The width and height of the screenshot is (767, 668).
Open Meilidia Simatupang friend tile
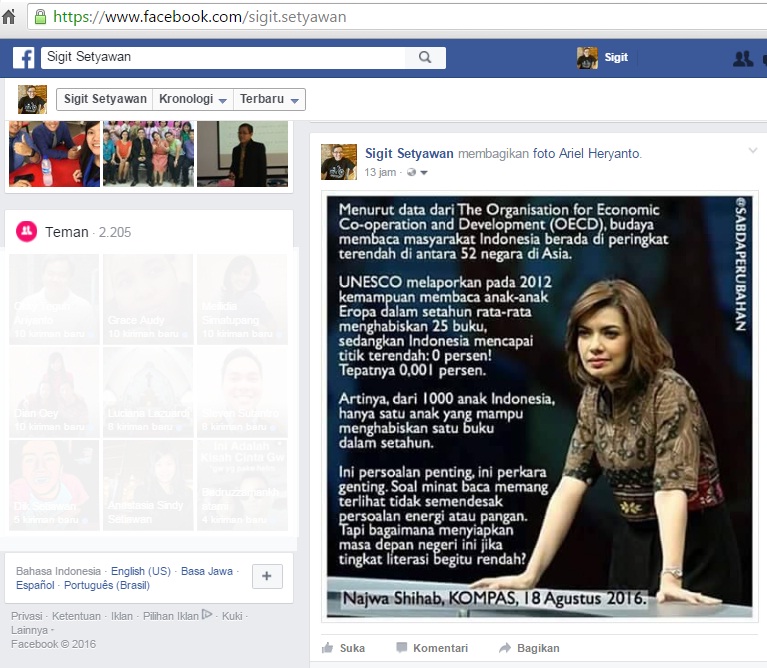242,299
